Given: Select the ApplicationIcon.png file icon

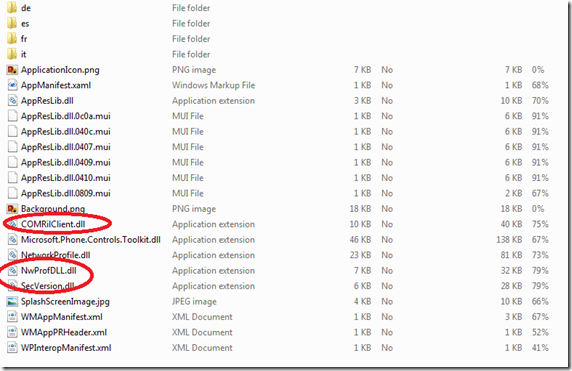Looking at the screenshot, I should pos(12,70).
